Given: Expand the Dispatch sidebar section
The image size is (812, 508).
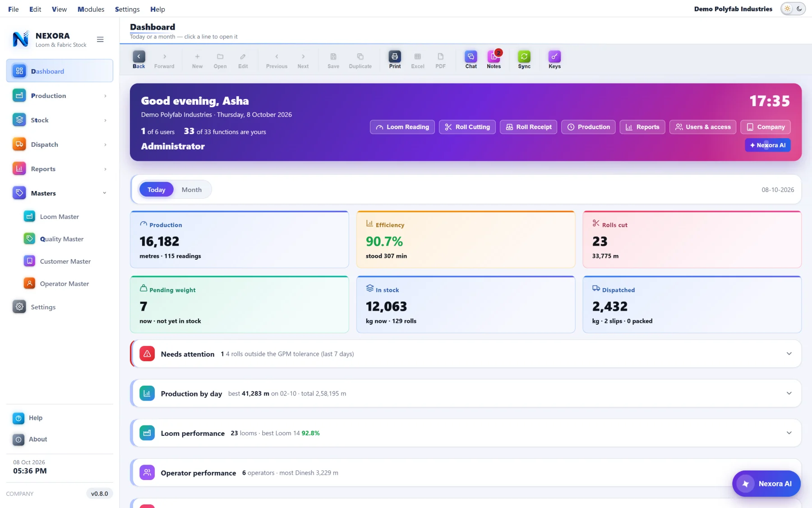Looking at the screenshot, I should pyautogui.click(x=60, y=144).
